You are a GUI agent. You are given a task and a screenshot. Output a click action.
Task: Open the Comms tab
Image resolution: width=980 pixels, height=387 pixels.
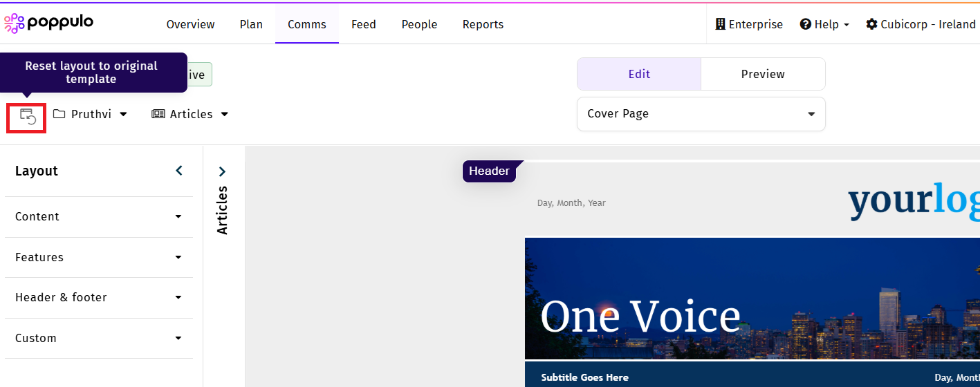tap(306, 24)
